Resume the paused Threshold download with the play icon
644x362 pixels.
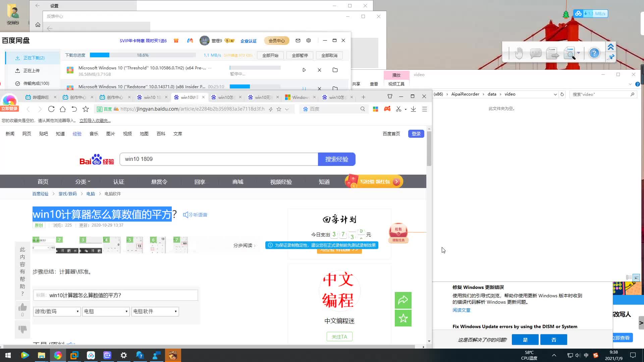click(x=304, y=70)
